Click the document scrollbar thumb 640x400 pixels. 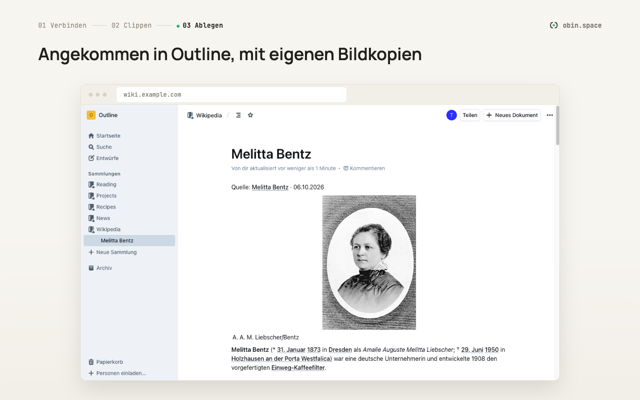point(557,126)
